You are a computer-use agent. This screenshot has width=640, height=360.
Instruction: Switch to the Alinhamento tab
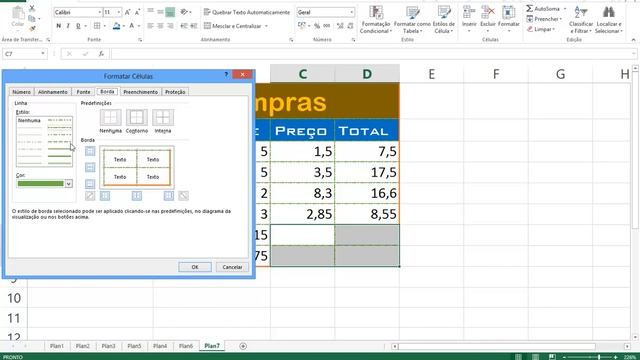[x=53, y=92]
